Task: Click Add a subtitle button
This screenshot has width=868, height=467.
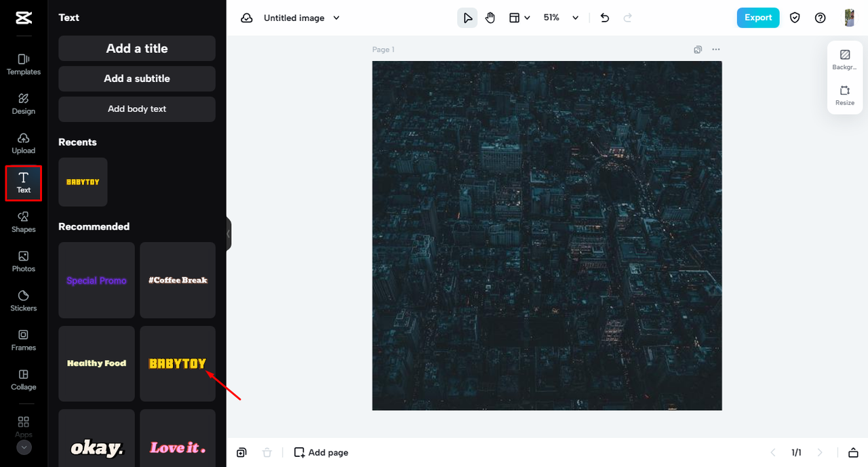Action: tap(137, 79)
